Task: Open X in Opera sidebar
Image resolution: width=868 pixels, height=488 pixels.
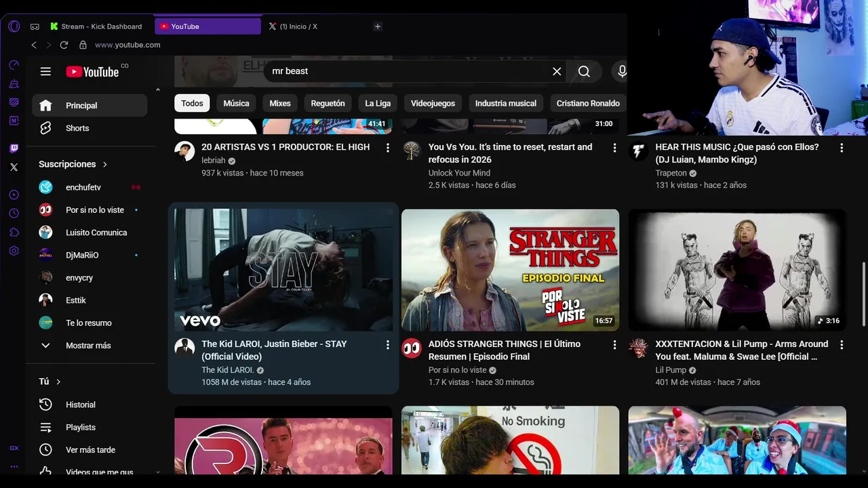Action: 14,167
